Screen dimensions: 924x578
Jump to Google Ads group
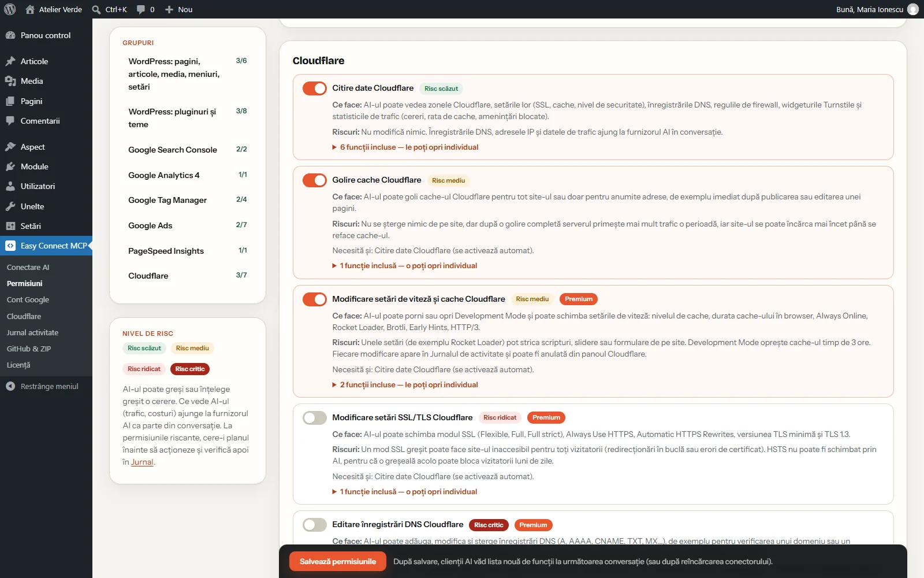[x=188, y=225]
